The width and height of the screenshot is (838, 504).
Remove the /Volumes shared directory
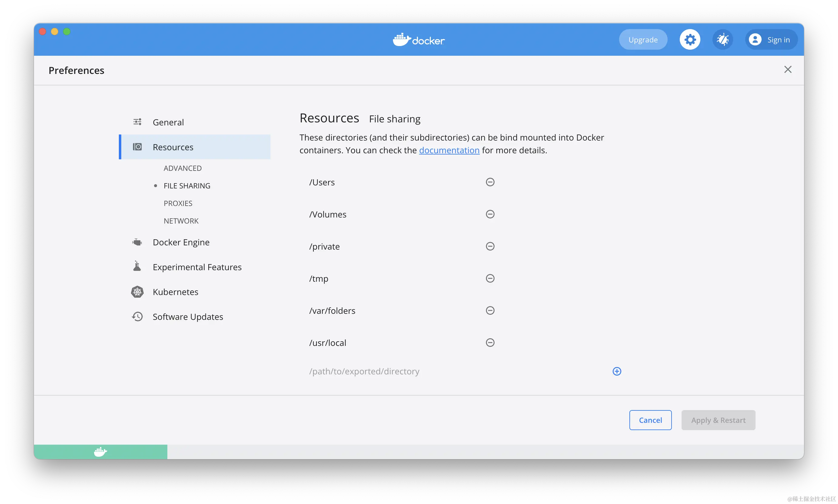[490, 214]
